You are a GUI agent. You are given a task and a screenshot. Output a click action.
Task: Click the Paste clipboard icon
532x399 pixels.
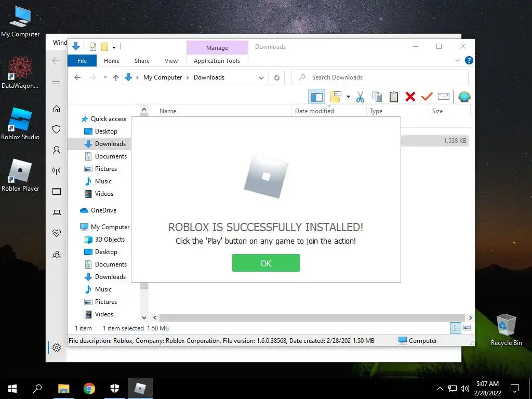point(394,97)
